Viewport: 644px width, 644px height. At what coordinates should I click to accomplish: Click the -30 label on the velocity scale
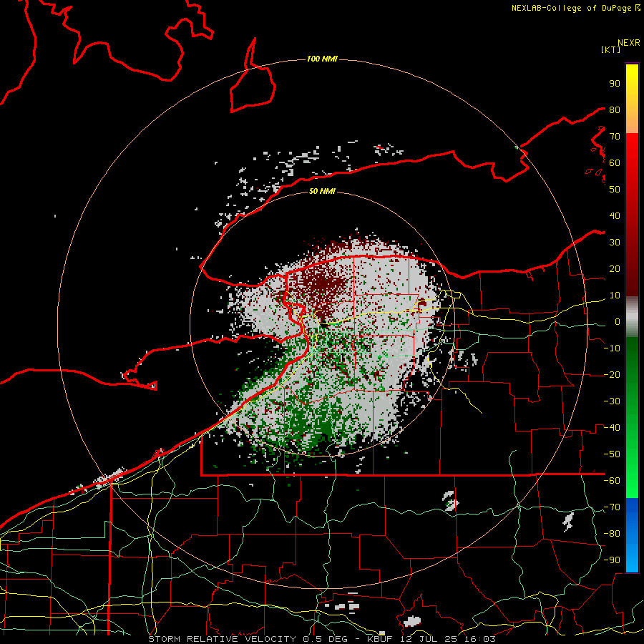(612, 401)
